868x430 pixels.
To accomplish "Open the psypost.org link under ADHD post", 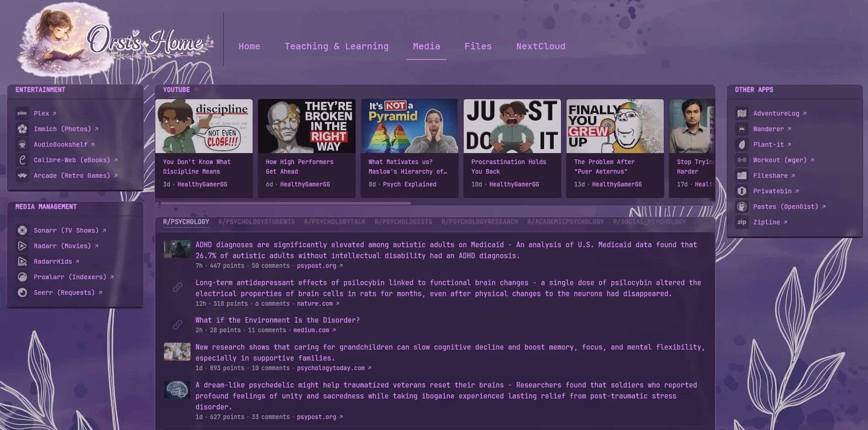I will (x=320, y=265).
